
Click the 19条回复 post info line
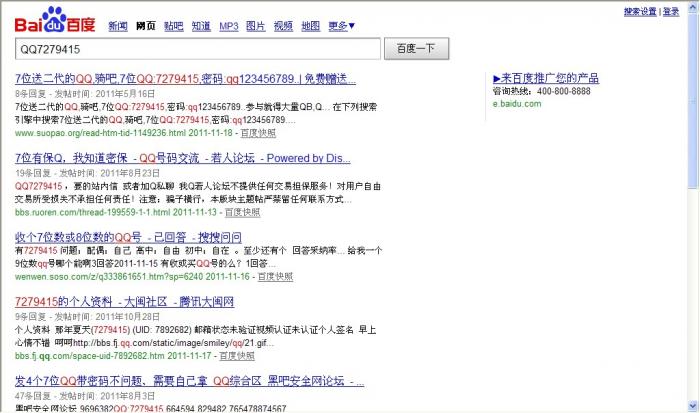tap(87, 173)
